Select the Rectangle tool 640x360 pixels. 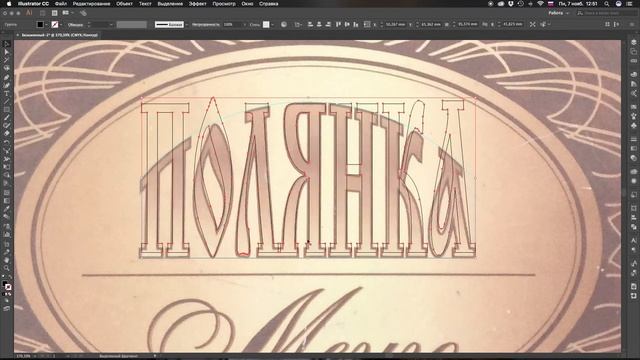tap(7, 110)
